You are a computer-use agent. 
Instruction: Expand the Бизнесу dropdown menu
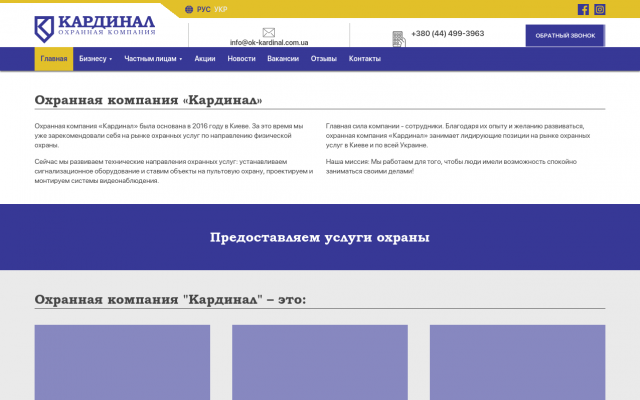[x=96, y=59]
